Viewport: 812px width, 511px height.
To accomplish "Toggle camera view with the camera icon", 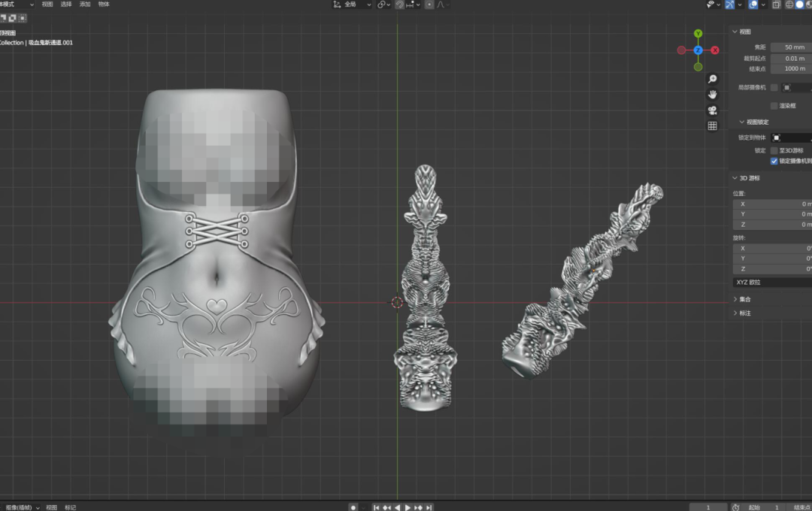I will [x=712, y=110].
